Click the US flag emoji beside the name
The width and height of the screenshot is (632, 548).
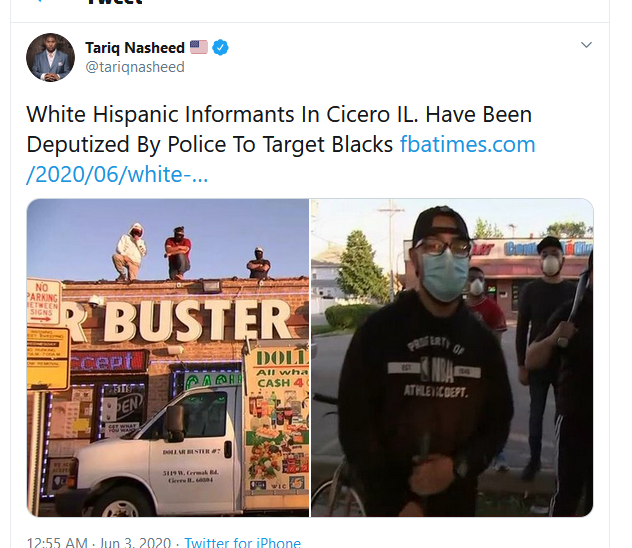pyautogui.click(x=199, y=47)
